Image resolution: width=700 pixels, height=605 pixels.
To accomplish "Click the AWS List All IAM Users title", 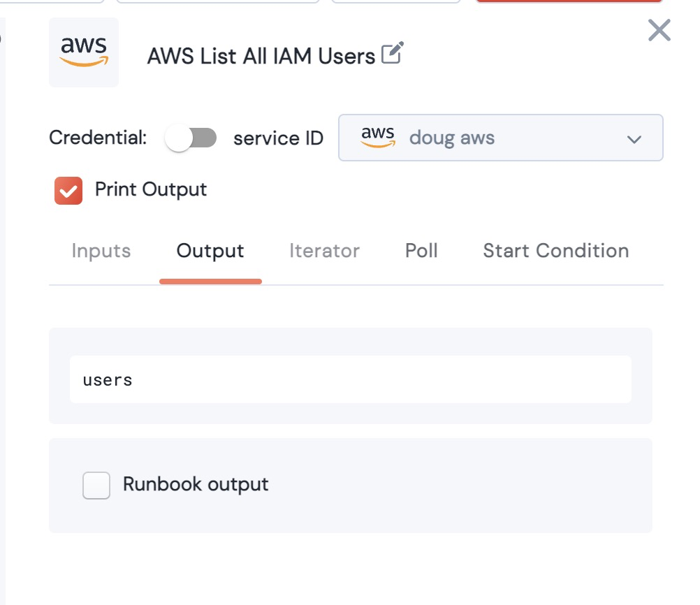I will coord(261,56).
